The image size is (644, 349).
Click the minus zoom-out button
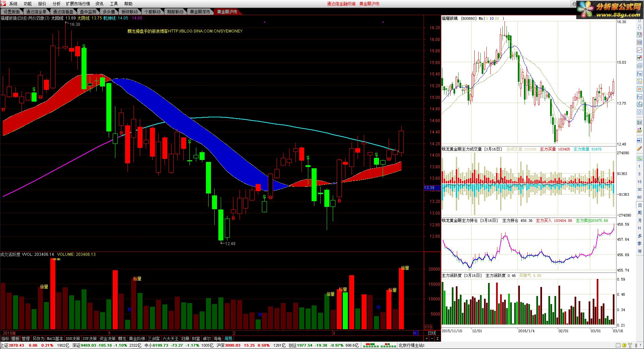tap(431, 339)
